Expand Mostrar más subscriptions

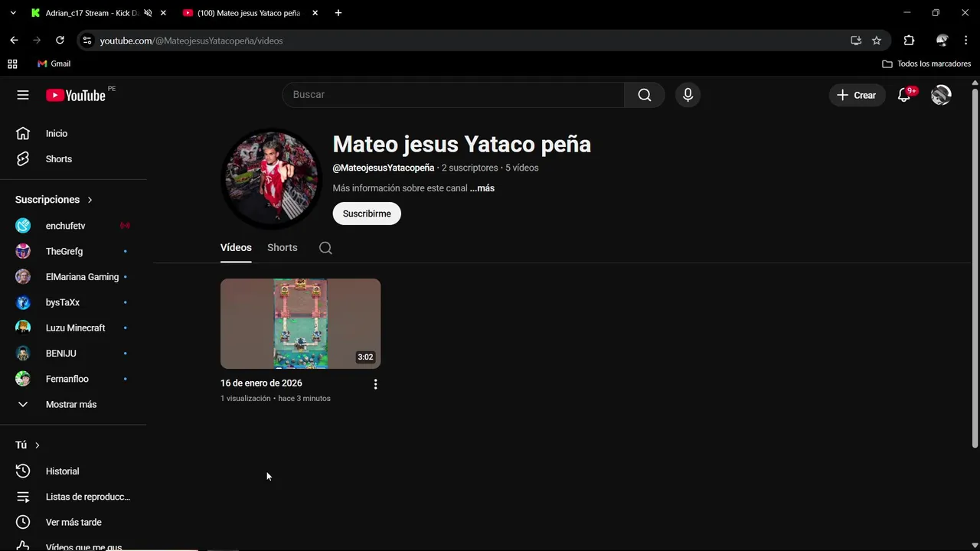tap(73, 404)
